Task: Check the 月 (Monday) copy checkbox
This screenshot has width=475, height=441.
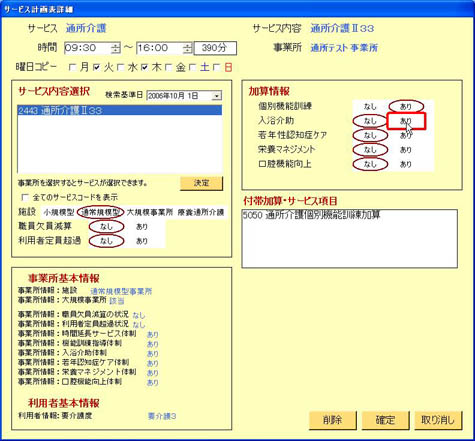Action: tap(72, 68)
